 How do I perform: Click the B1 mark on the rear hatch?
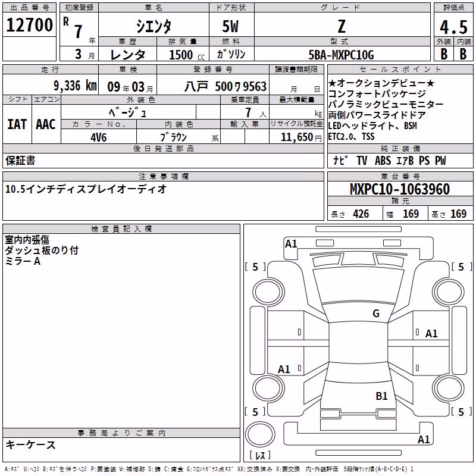tap(381, 396)
